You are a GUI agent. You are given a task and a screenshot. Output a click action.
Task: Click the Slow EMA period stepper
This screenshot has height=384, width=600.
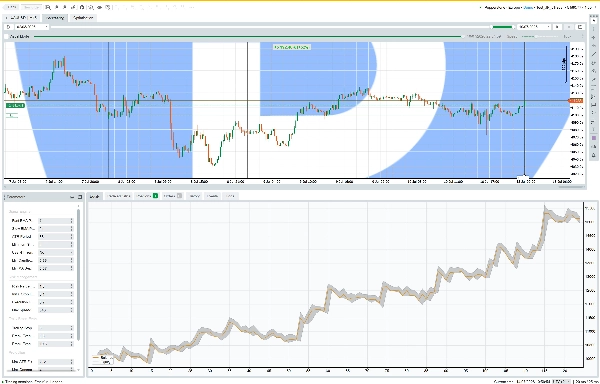pos(72,228)
